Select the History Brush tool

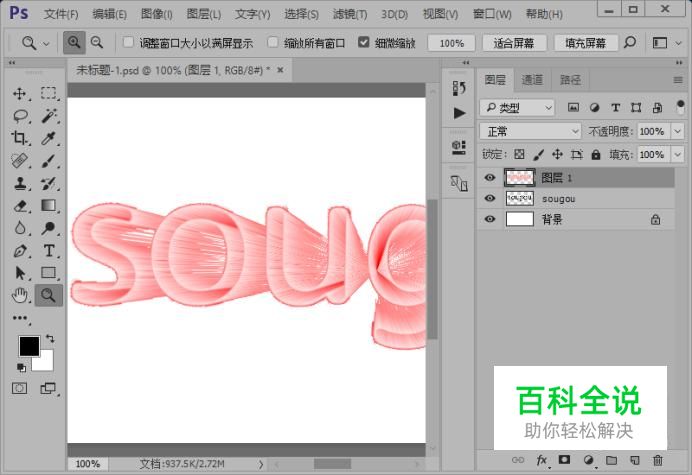tap(49, 183)
